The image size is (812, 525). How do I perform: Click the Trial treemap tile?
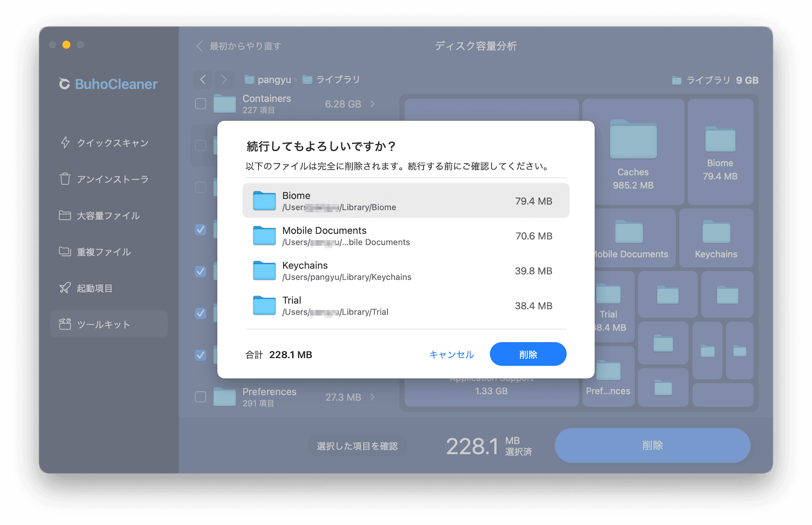pyautogui.click(x=615, y=307)
